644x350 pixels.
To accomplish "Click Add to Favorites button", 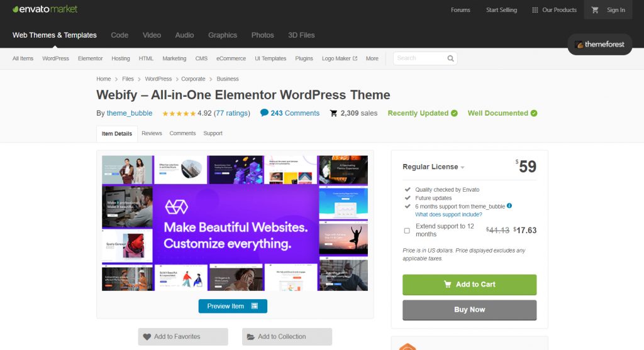I will tap(183, 337).
